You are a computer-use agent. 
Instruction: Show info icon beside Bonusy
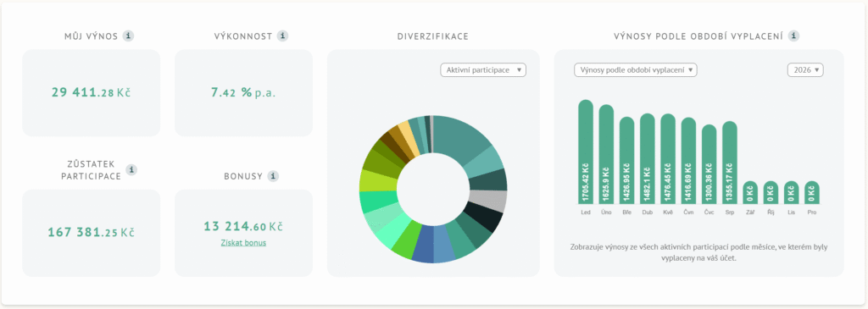coord(273,176)
